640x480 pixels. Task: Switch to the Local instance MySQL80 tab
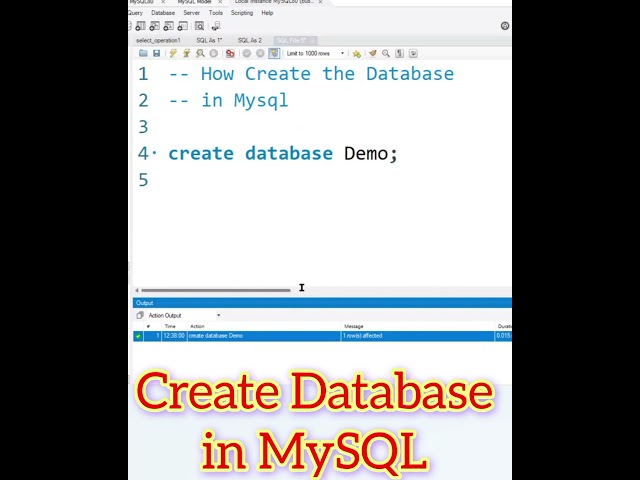[x=273, y=2]
